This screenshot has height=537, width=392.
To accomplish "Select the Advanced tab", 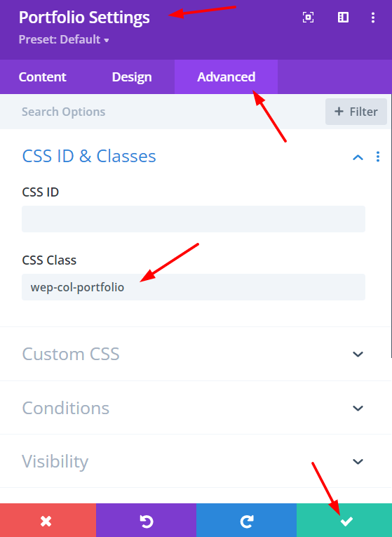I will point(226,77).
